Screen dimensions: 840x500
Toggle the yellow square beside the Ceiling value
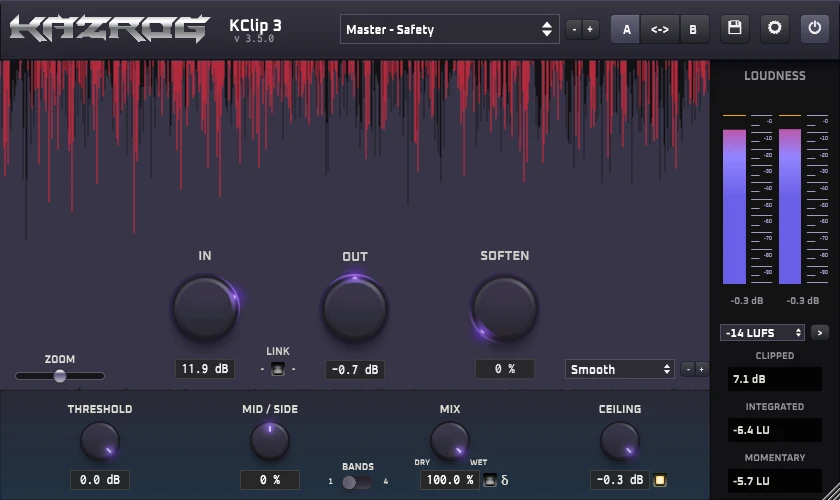tap(660, 480)
